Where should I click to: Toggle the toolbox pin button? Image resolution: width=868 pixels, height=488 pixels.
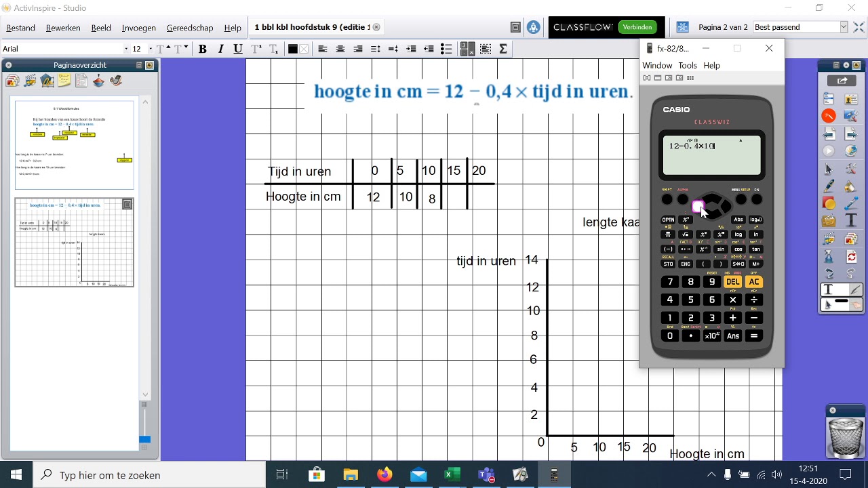[856, 65]
